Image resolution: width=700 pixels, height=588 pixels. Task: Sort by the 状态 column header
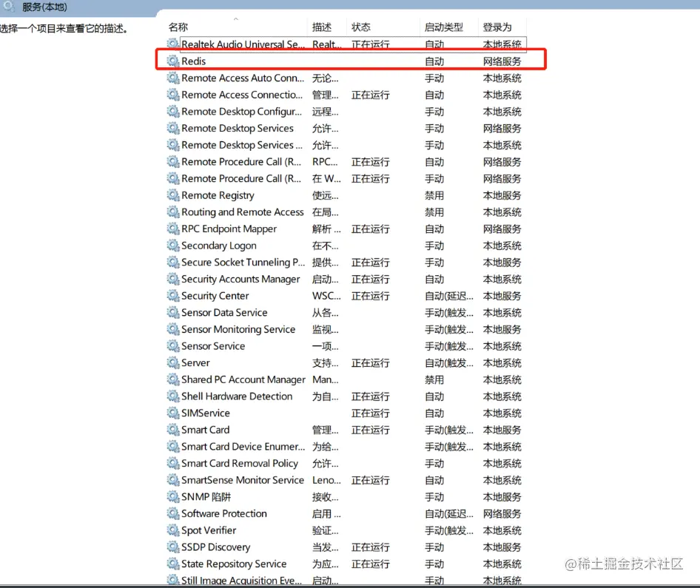360,26
